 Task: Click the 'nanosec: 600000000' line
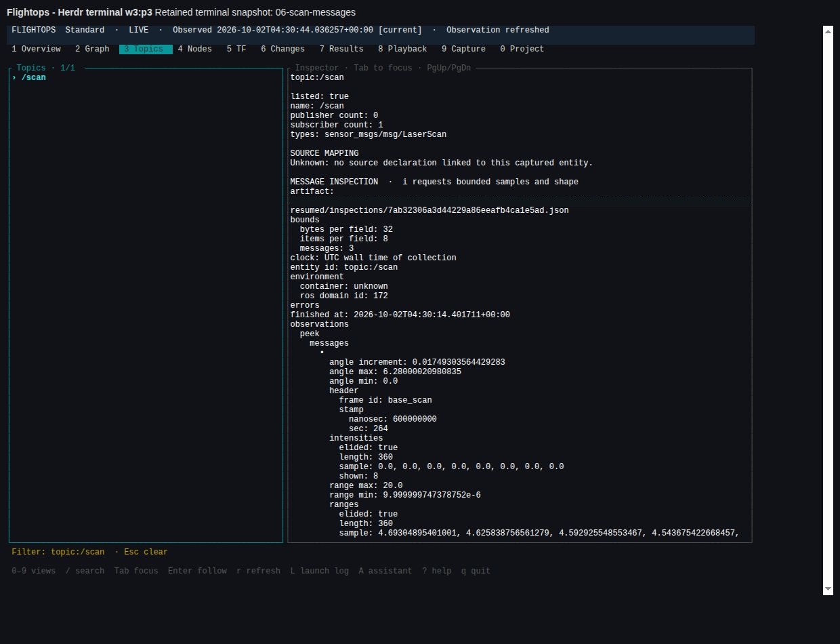tap(393, 419)
